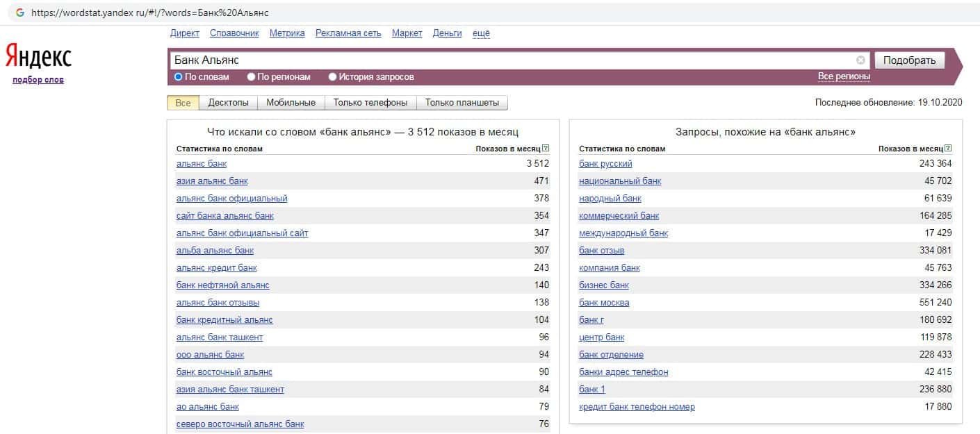Clear the search field with X icon
This screenshot has height=434, width=980.
860,60
